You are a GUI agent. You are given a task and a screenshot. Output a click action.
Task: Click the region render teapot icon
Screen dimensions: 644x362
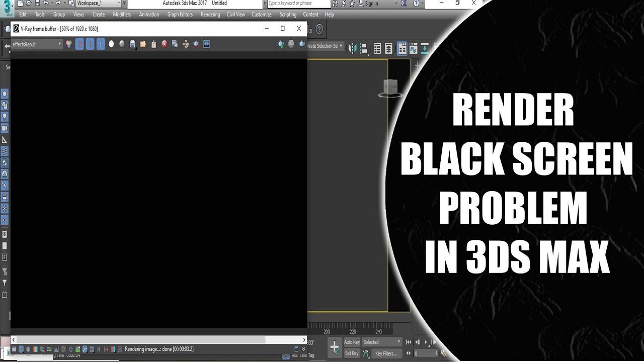tap(196, 44)
